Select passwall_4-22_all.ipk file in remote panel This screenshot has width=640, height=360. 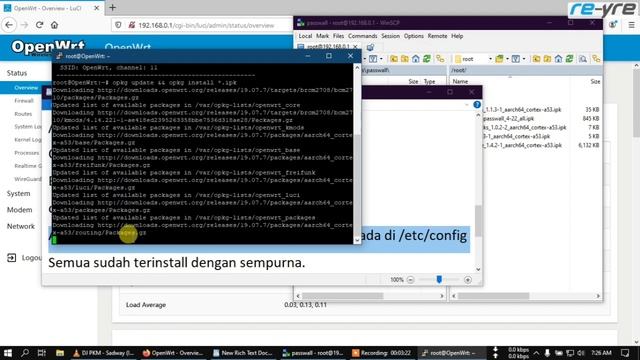508,118
